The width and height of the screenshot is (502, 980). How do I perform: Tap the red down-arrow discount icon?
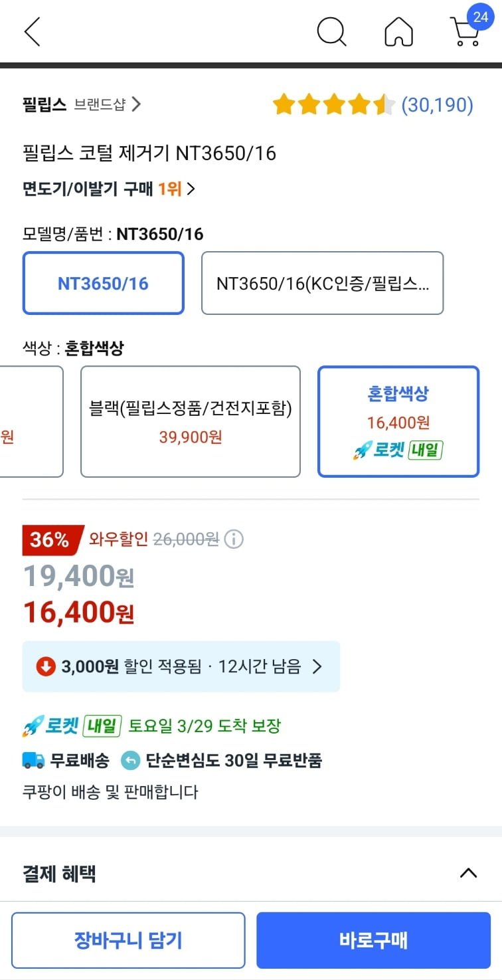(46, 666)
